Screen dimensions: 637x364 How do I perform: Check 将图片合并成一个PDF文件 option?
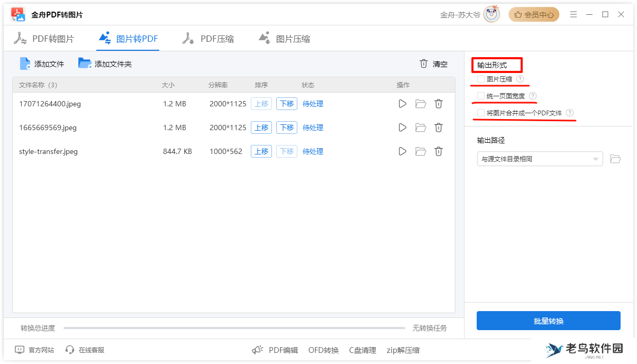pos(480,113)
